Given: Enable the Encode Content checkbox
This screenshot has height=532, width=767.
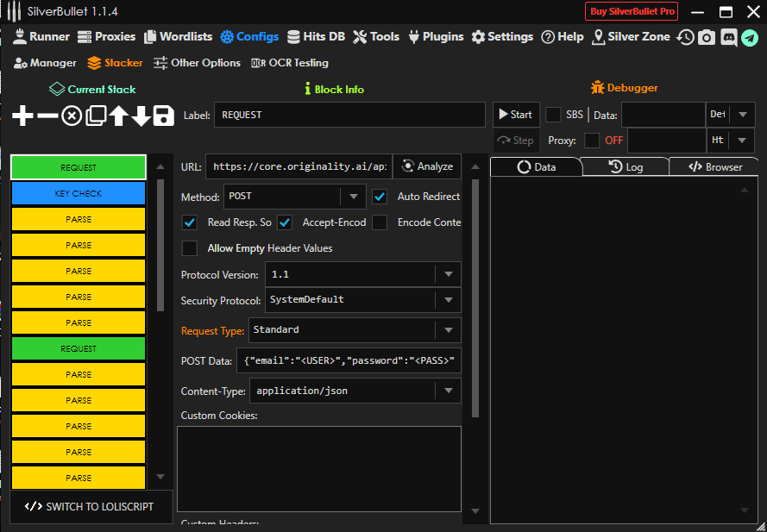Looking at the screenshot, I should coord(380,222).
